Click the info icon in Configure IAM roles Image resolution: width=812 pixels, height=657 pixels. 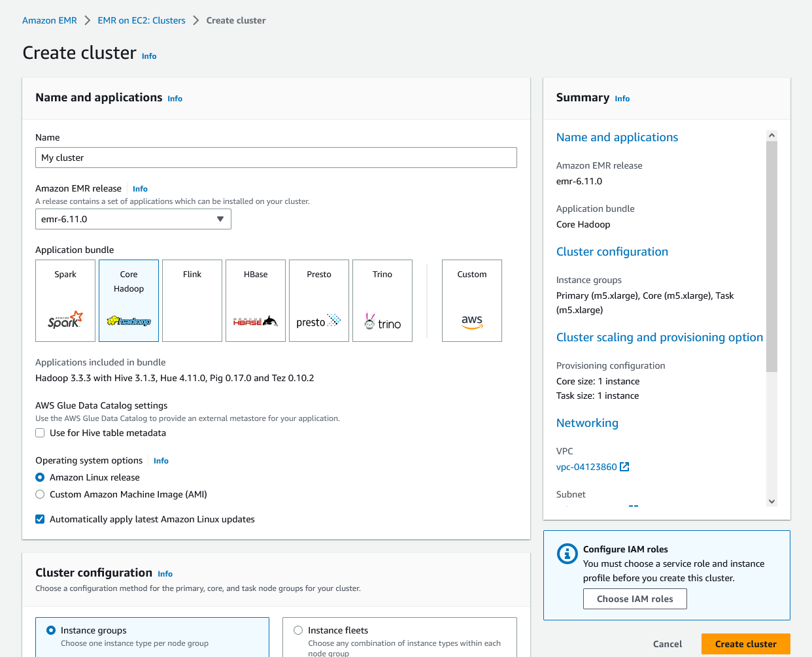tap(567, 554)
